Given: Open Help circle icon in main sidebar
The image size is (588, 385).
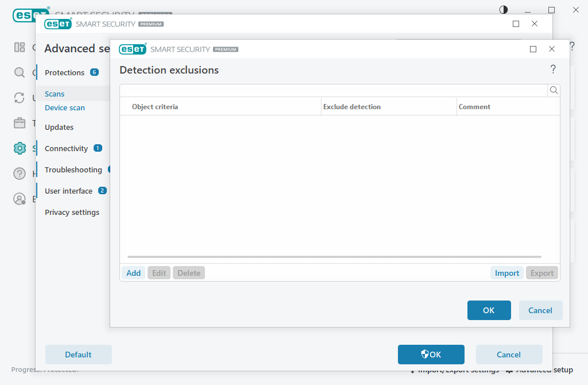Looking at the screenshot, I should coord(20,174).
